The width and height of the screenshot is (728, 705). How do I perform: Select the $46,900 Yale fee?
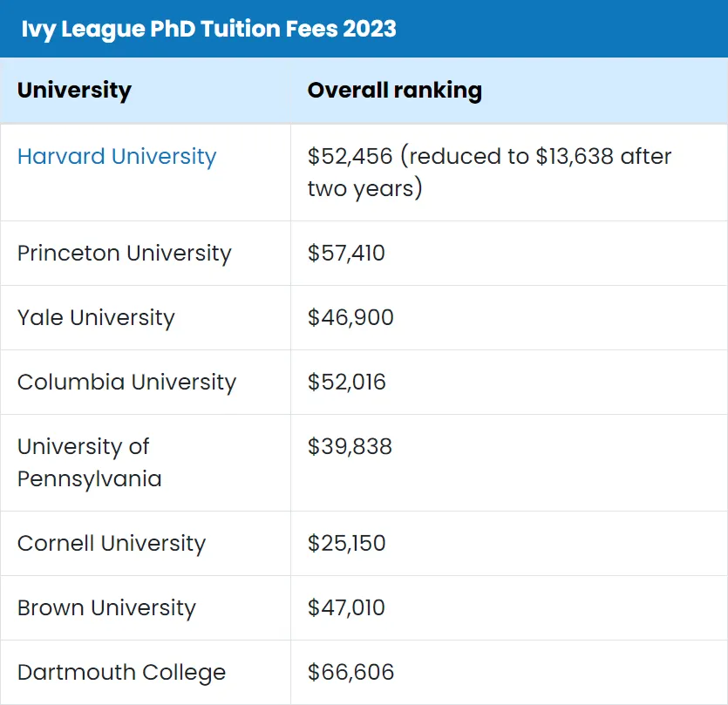click(x=350, y=318)
